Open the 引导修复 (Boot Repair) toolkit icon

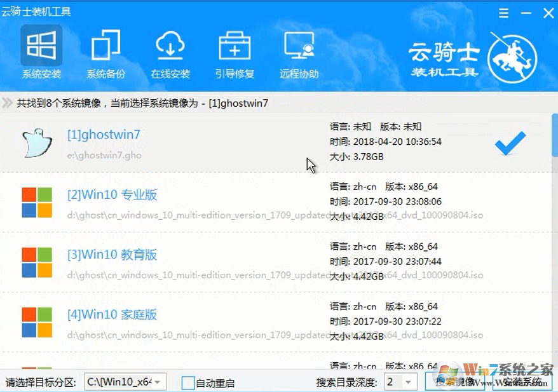[235, 46]
